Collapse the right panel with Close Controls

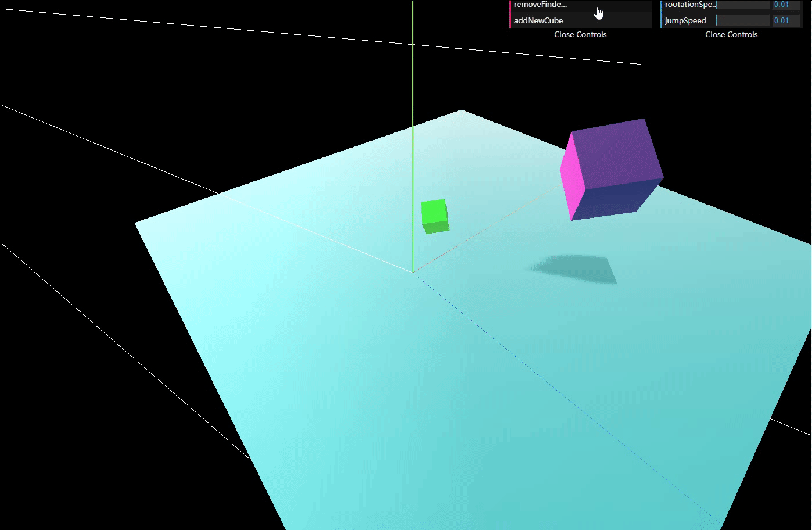(731, 34)
